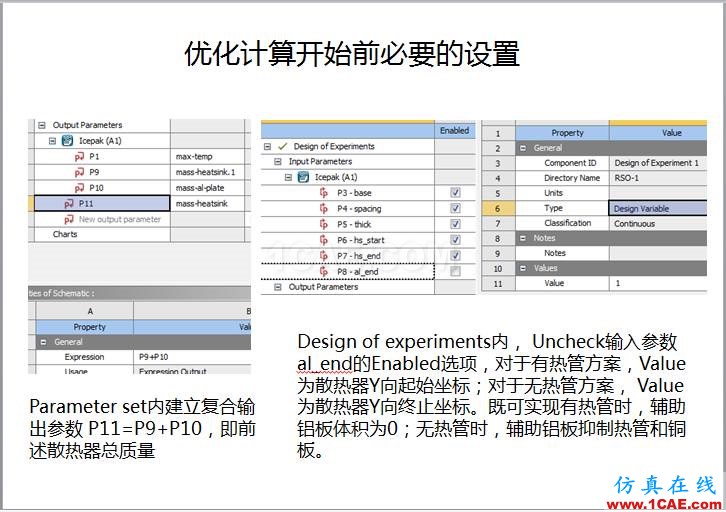Collapse the Icepak (A1) node under Output Parameters
The image size is (726, 512).
click(x=52, y=141)
